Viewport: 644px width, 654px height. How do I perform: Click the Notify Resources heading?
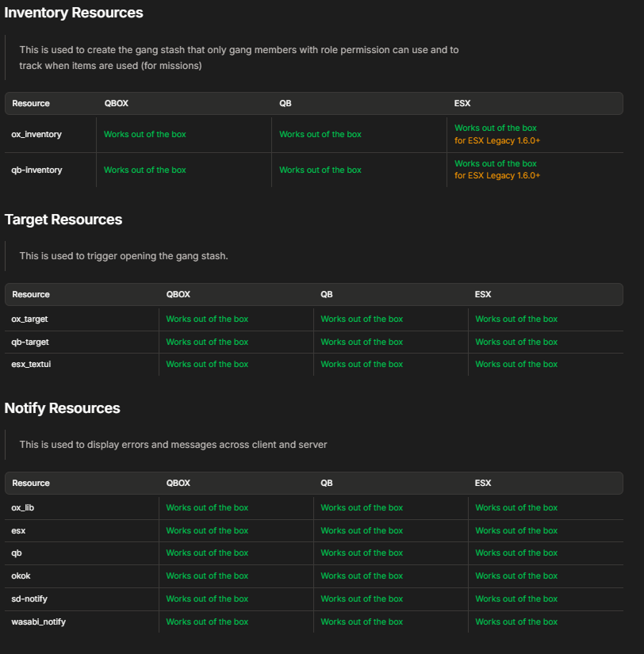[62, 408]
